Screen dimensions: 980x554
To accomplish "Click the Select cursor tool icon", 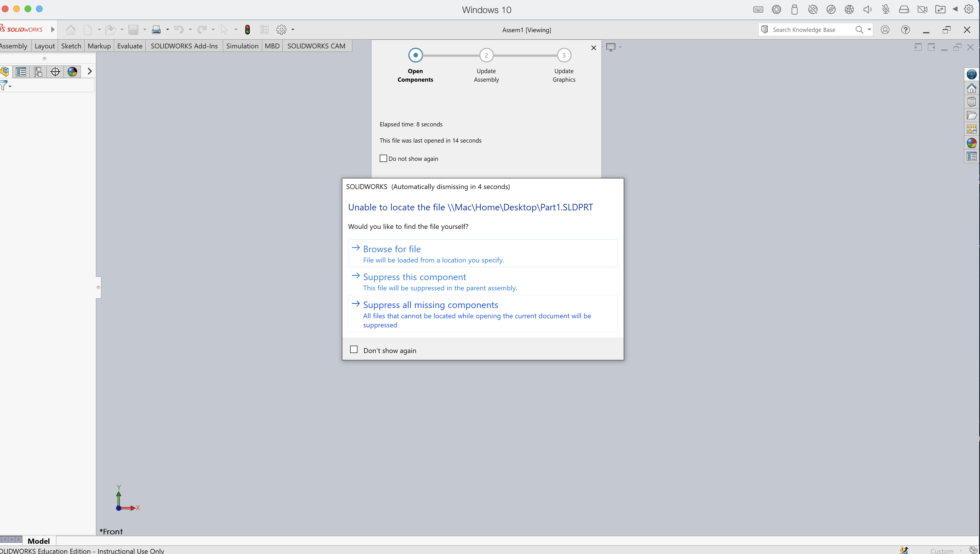I will pos(225,30).
